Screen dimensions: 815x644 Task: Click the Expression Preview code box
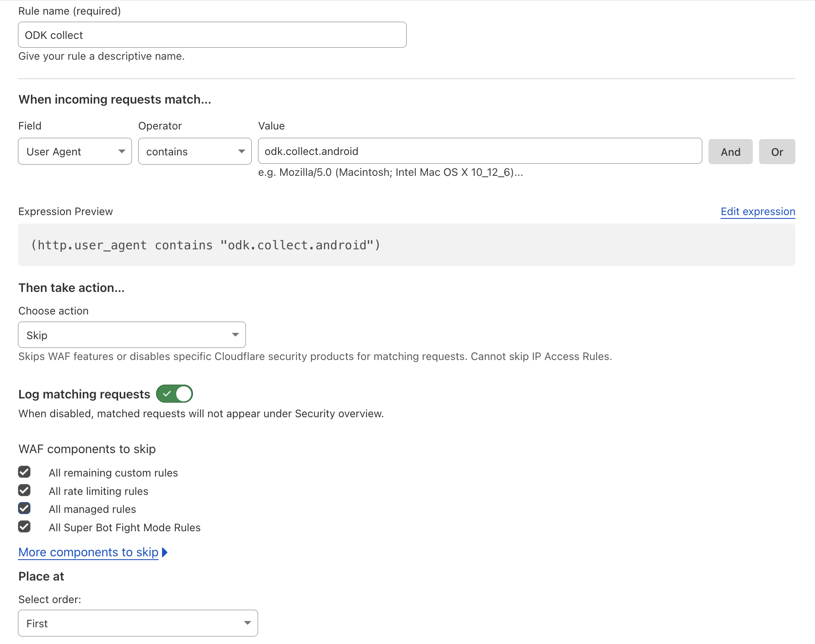(407, 245)
